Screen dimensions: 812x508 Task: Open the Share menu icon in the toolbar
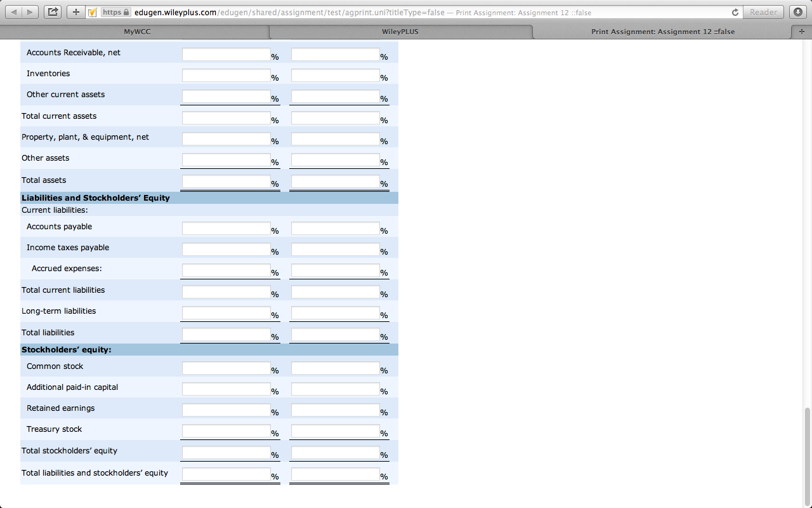tap(53, 12)
